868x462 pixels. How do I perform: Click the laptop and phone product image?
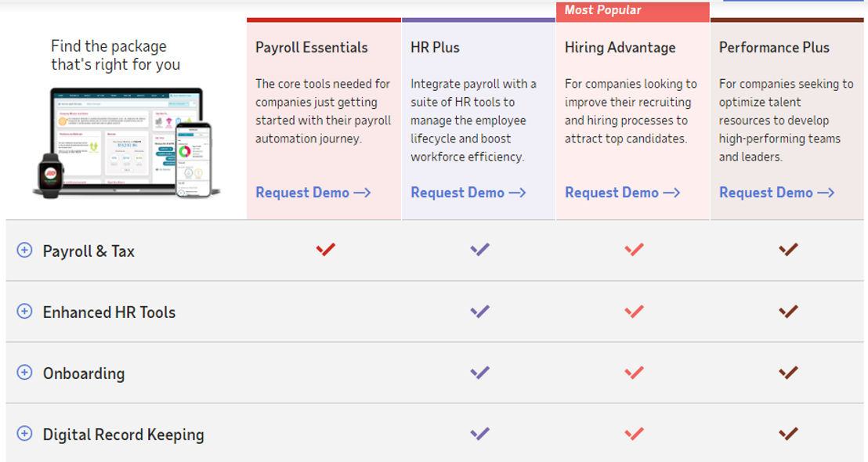pos(126,143)
